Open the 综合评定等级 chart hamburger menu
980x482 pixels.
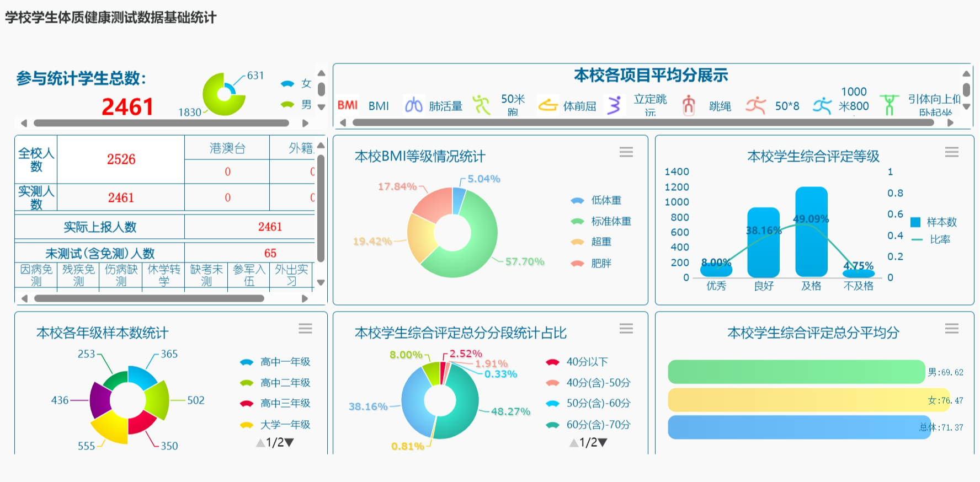click(x=951, y=152)
